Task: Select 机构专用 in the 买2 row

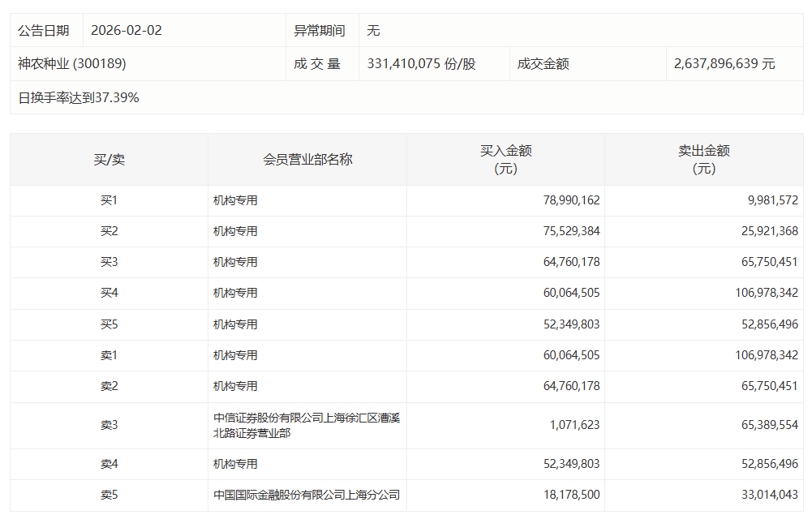Action: [x=235, y=231]
